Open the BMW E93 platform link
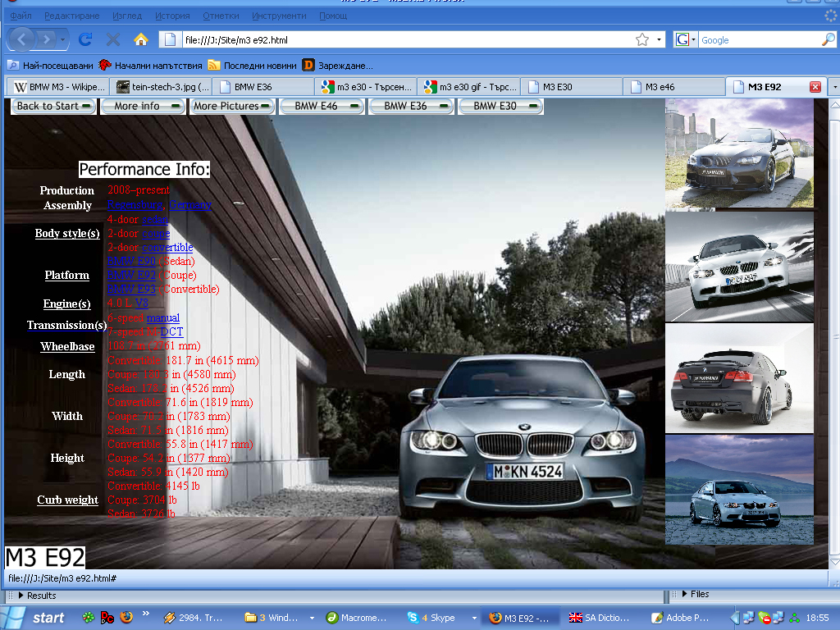840x630 pixels. pyautogui.click(x=131, y=289)
